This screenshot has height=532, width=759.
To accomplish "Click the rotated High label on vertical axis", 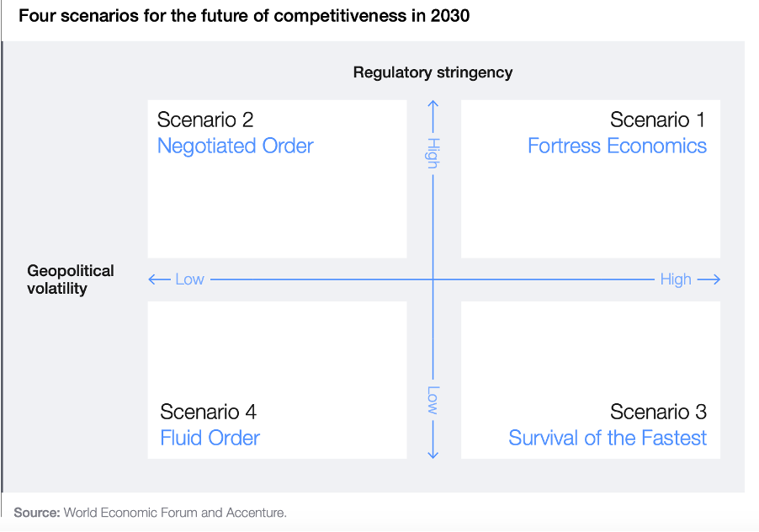I will tap(433, 153).
